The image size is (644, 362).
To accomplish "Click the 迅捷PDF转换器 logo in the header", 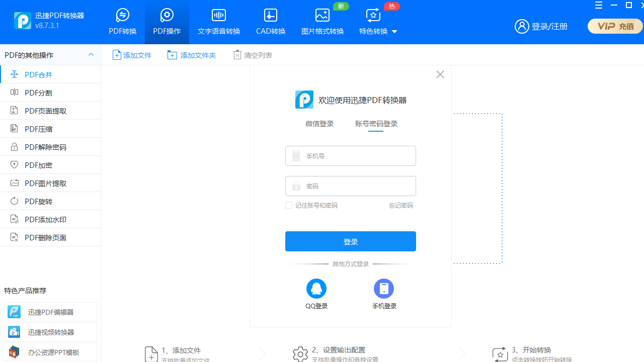I will (x=23, y=20).
